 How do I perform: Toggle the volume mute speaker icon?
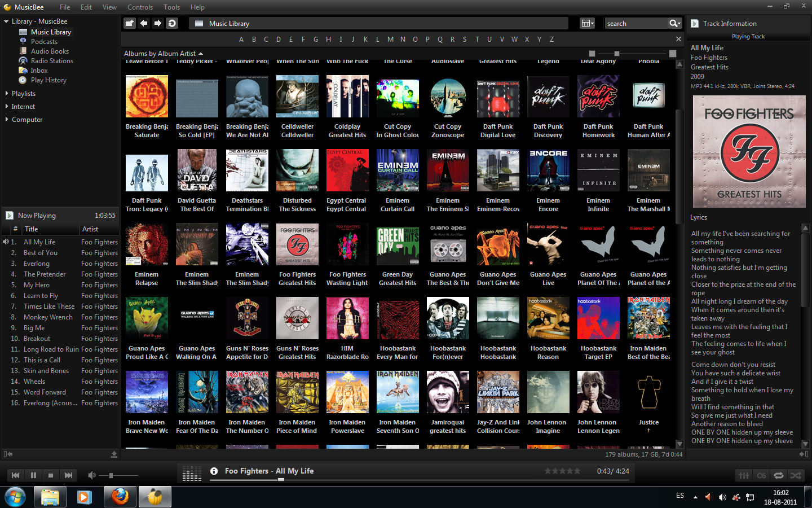click(92, 475)
